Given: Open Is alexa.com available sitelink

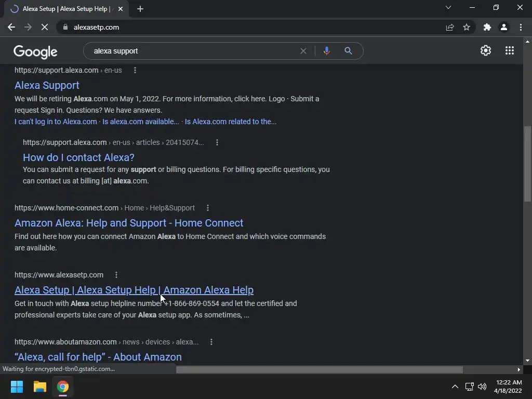Looking at the screenshot, I should [x=141, y=122].
